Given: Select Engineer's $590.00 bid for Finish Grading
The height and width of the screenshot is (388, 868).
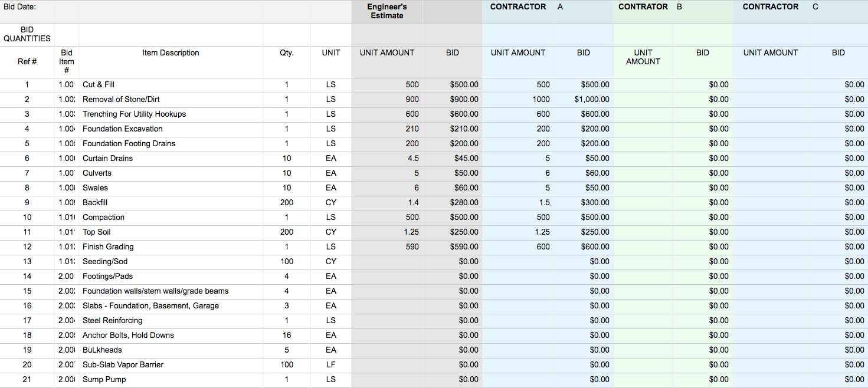Looking at the screenshot, I should coord(452,247).
